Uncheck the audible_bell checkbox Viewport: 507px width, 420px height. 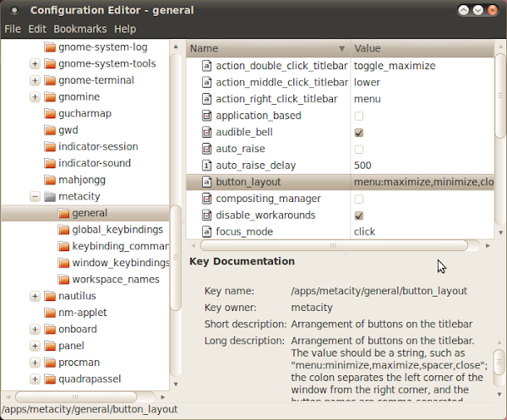[x=358, y=133]
